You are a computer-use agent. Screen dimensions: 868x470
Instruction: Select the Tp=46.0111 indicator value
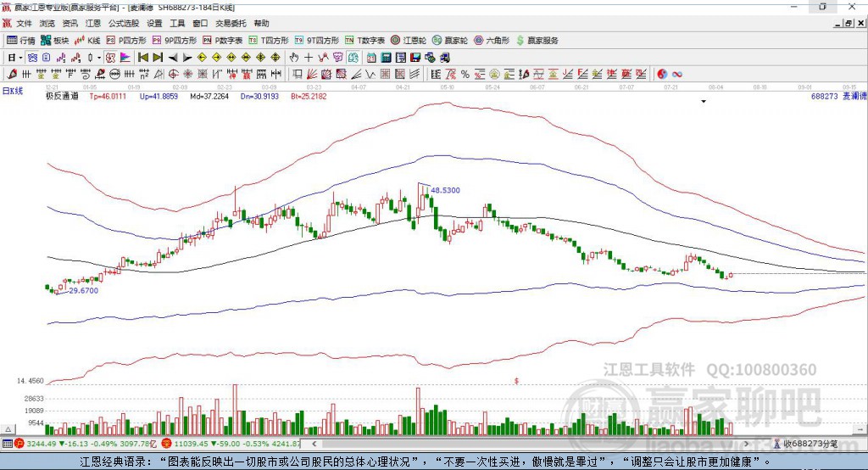pyautogui.click(x=108, y=96)
